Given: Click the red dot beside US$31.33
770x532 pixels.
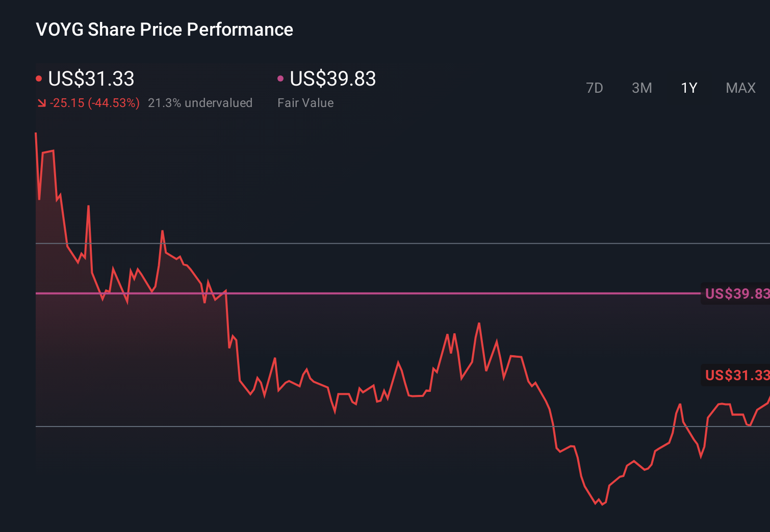Looking at the screenshot, I should [39, 78].
